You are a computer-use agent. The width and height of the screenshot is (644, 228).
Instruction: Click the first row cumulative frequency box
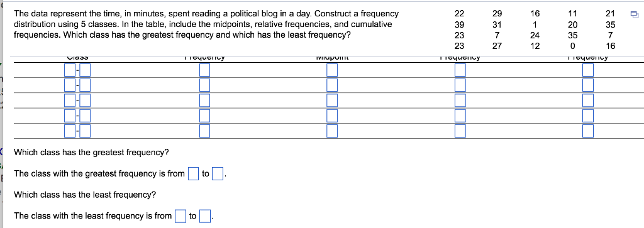click(x=588, y=70)
